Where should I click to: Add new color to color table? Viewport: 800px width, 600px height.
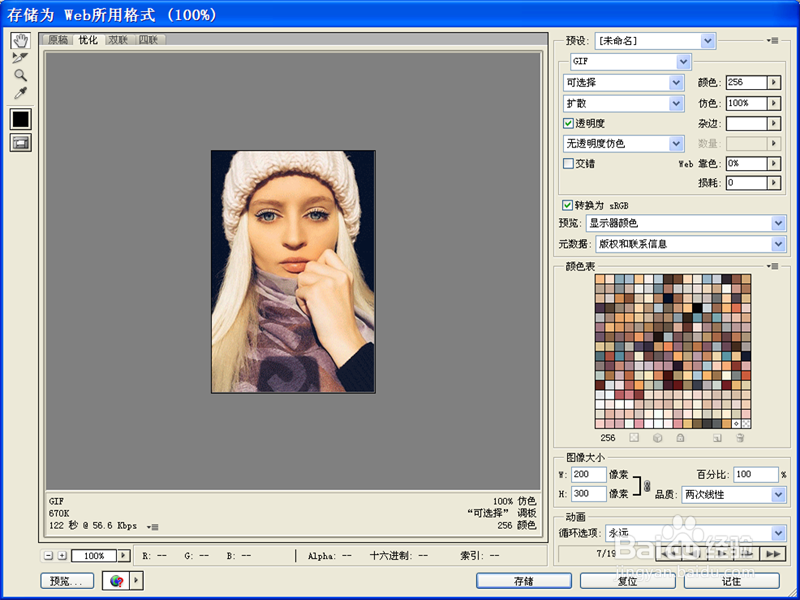click(x=717, y=438)
